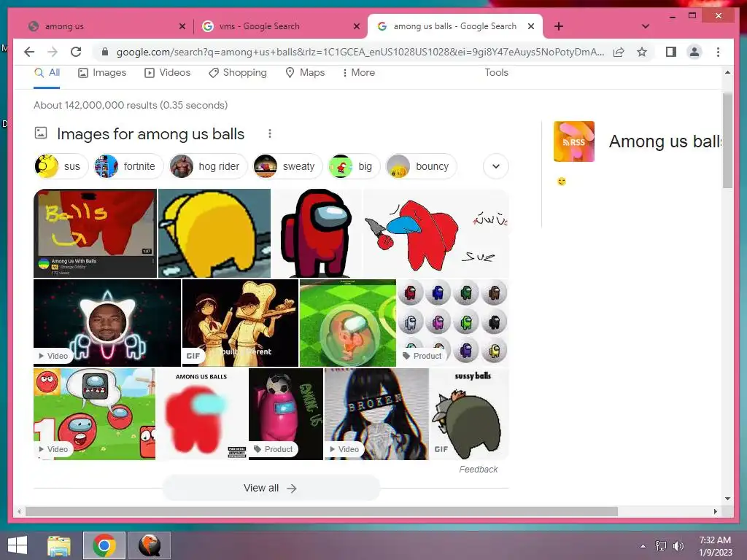Filter images by the 'hog rider' chip
The image size is (747, 560).
[x=208, y=166]
